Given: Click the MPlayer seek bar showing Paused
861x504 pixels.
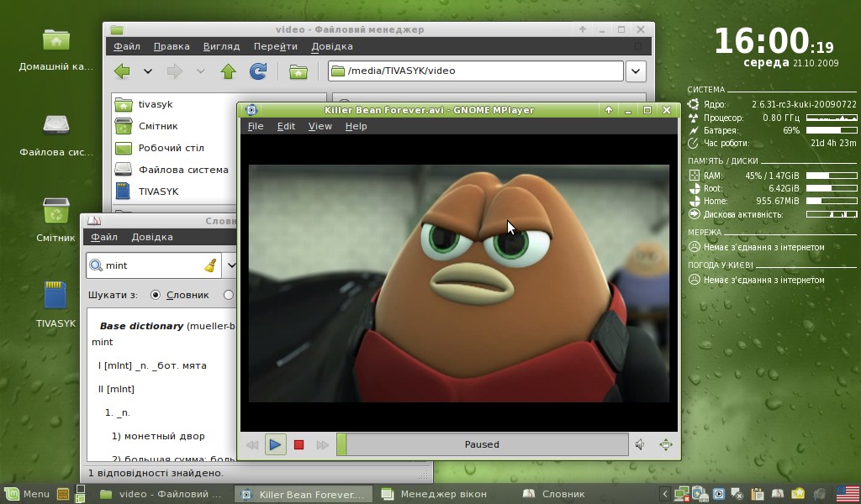Looking at the screenshot, I should (x=482, y=444).
